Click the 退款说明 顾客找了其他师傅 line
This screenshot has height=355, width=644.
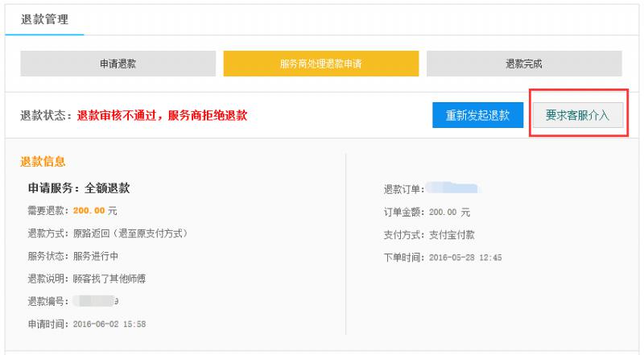coord(87,279)
